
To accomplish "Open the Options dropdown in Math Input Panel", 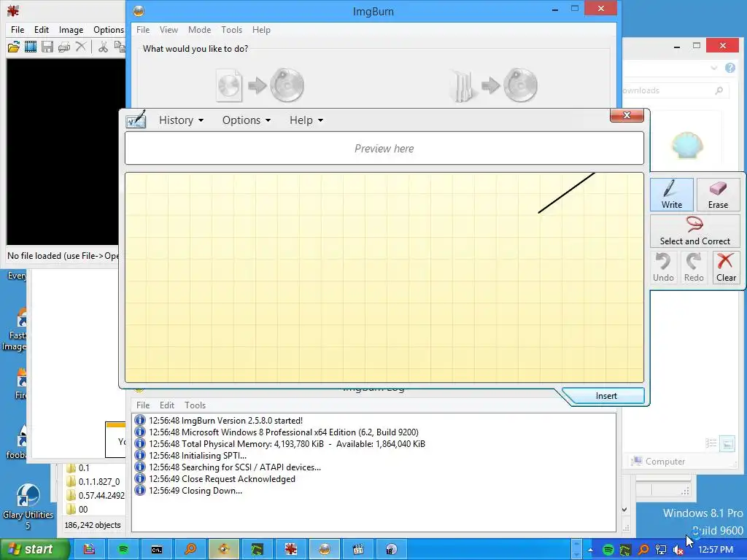I will tap(247, 120).
